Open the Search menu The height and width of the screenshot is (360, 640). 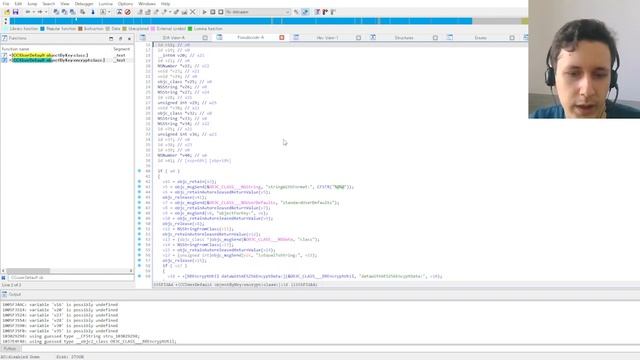[49, 4]
